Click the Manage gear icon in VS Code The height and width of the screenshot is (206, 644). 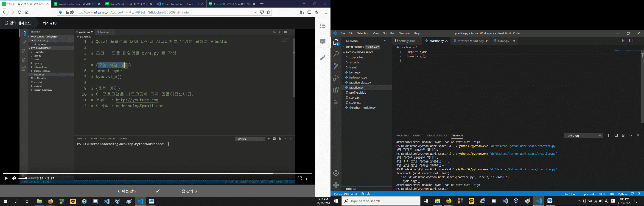coord(336,185)
